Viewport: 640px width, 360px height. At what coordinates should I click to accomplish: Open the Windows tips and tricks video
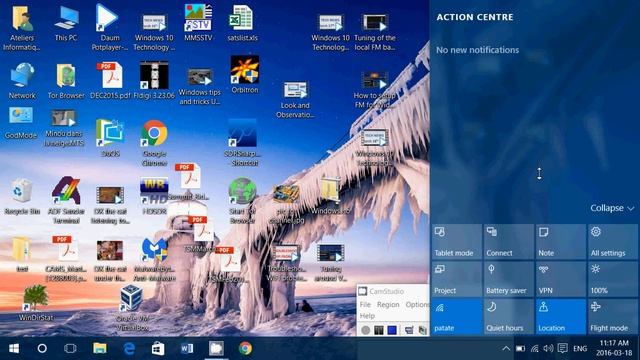[200, 87]
